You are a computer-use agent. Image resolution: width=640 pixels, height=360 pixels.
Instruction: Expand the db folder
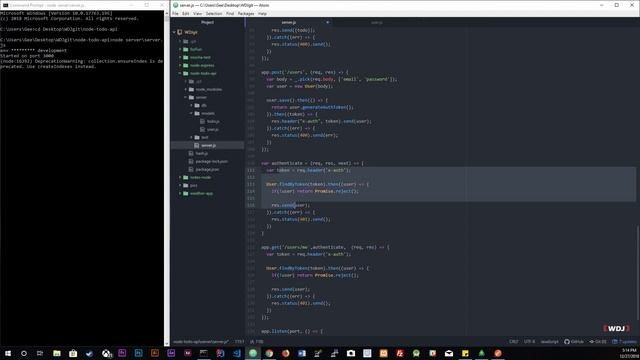[x=191, y=105]
